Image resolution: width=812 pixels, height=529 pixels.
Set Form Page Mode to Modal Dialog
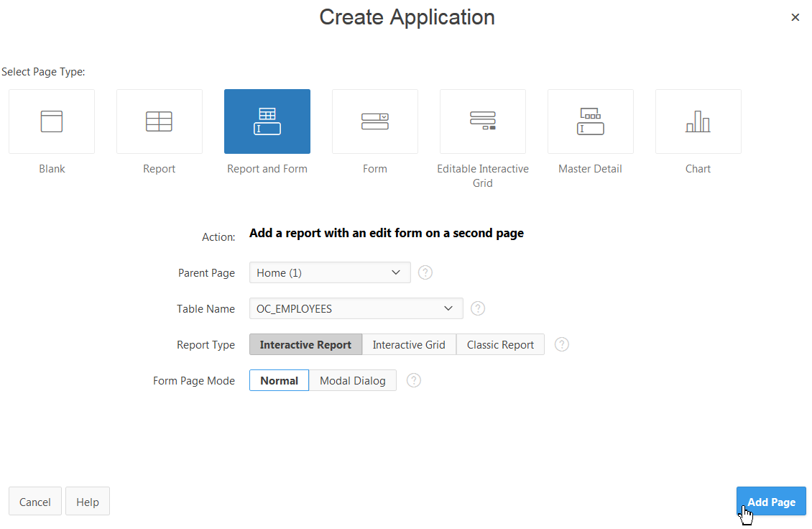[x=353, y=380]
